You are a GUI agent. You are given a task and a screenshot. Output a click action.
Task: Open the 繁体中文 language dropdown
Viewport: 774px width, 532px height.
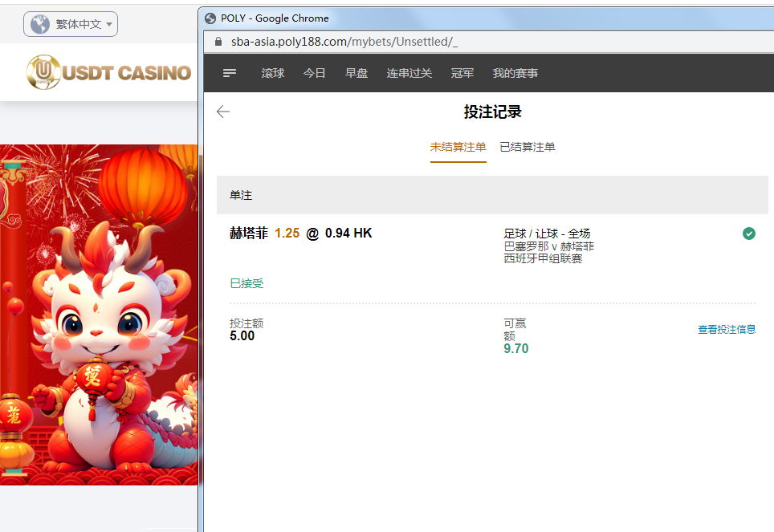pyautogui.click(x=71, y=24)
